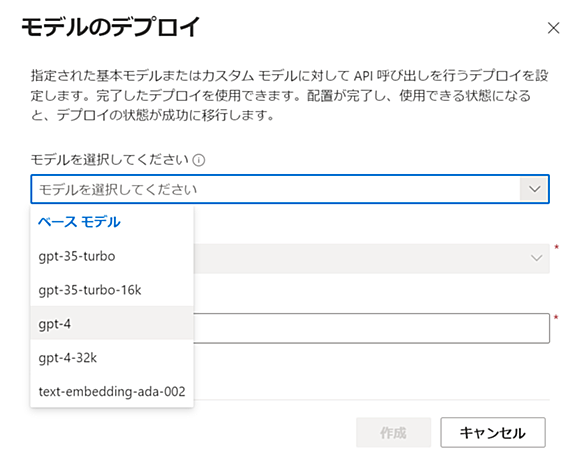Click the モデルを選択してください label above the combo box
This screenshot has width=586, height=471.
[110, 160]
